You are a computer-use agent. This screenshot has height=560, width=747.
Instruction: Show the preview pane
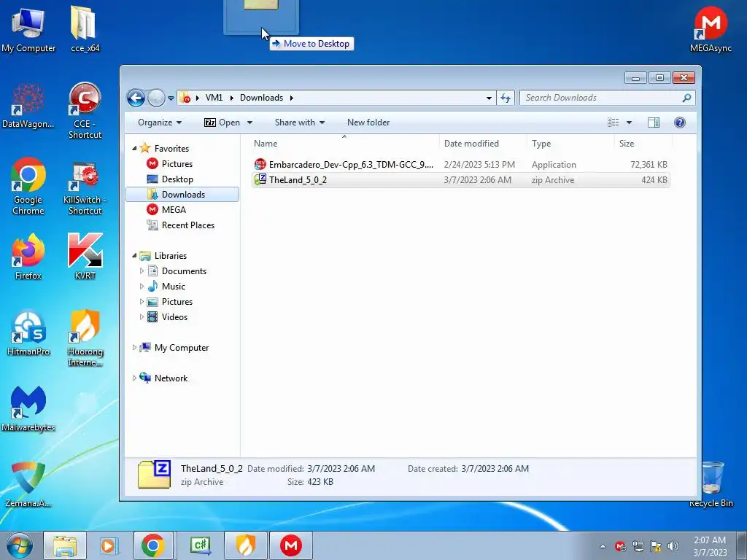pyautogui.click(x=654, y=122)
